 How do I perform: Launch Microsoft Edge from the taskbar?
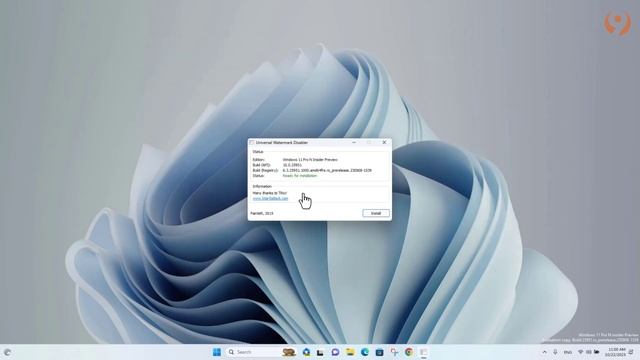tap(364, 352)
